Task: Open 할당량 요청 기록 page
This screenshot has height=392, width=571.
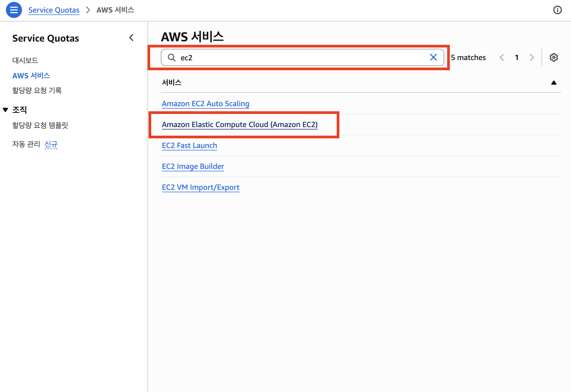Action: pos(37,90)
